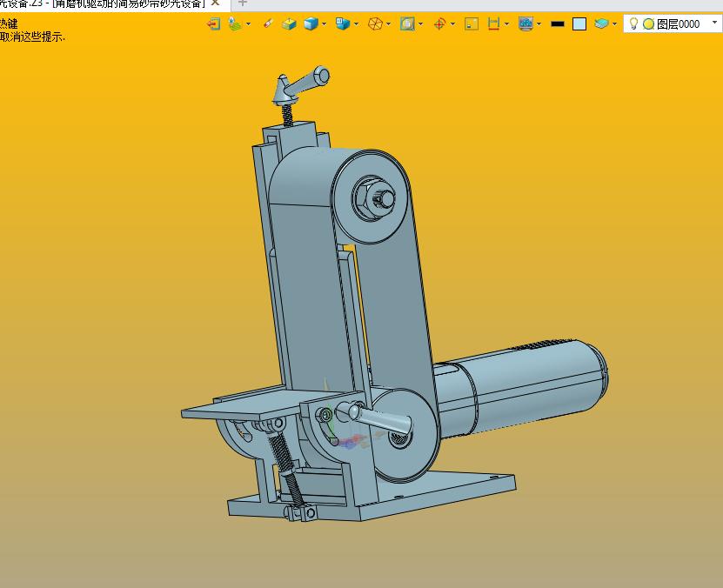Open dropdown next to teal layers icon
The image size is (723, 588).
[614, 24]
